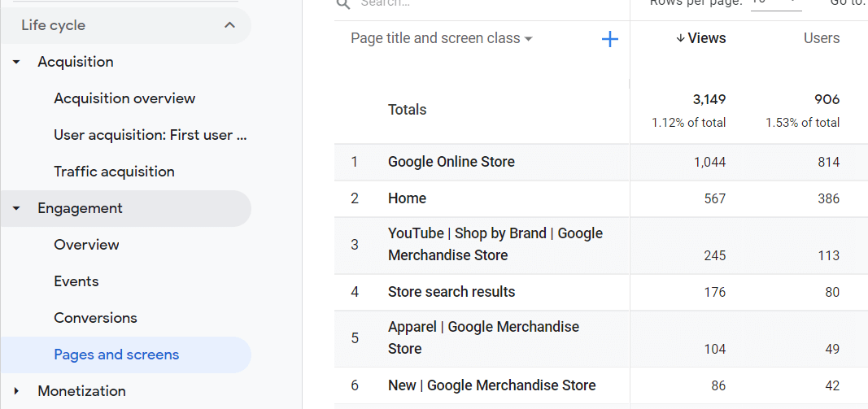Open the Engagement Overview report
868x409 pixels.
click(86, 245)
